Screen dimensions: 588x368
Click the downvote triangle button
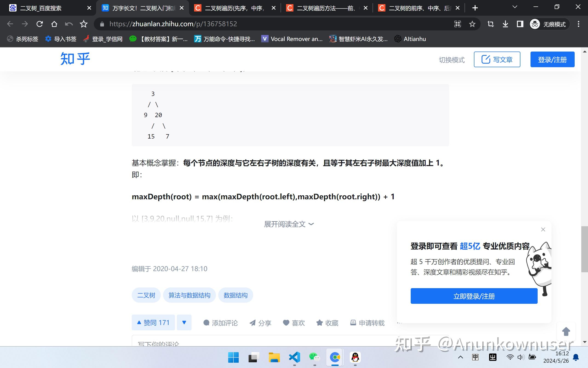184,322
